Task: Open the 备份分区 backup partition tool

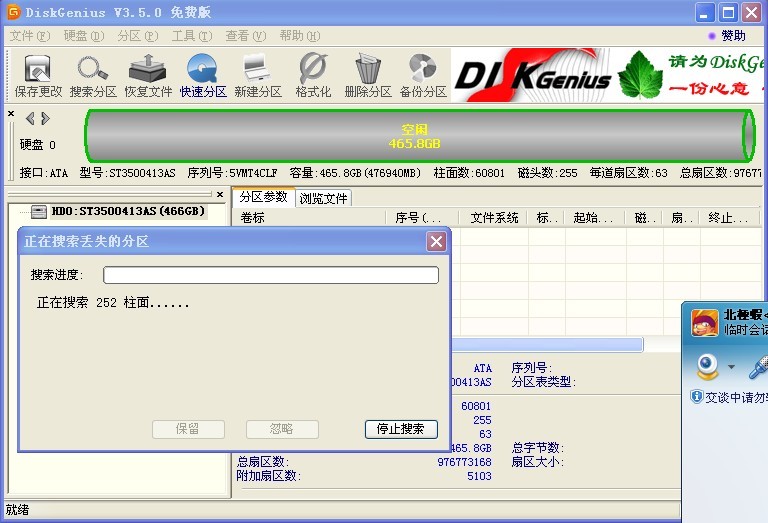Action: (423, 74)
